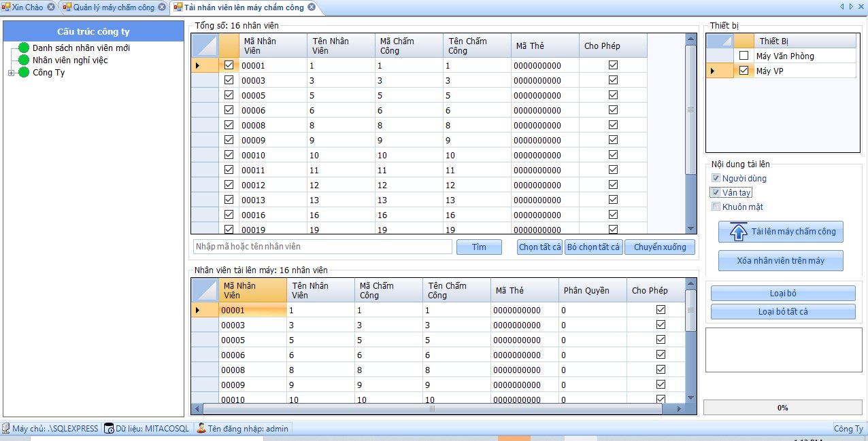Click the 0% upload progress bar
Image resolution: width=868 pixels, height=441 pixels.
point(782,408)
